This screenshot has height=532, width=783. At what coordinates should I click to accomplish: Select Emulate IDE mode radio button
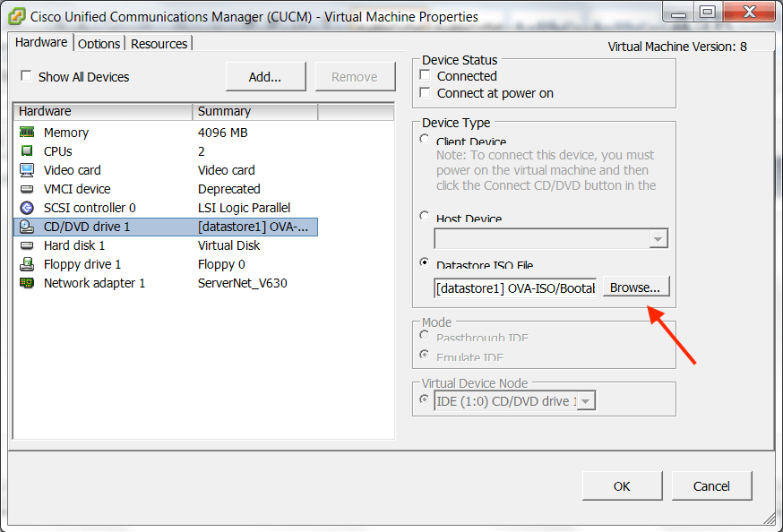point(425,355)
